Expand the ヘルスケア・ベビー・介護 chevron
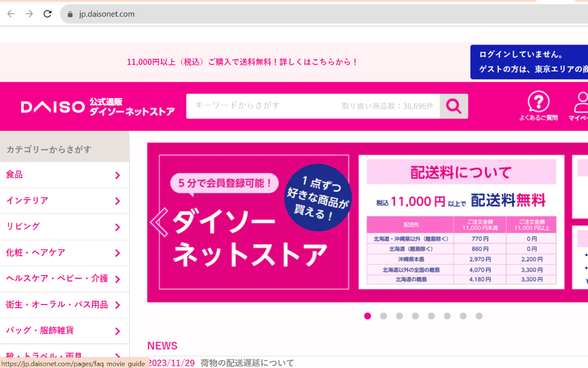The width and height of the screenshot is (588, 368). point(118,279)
